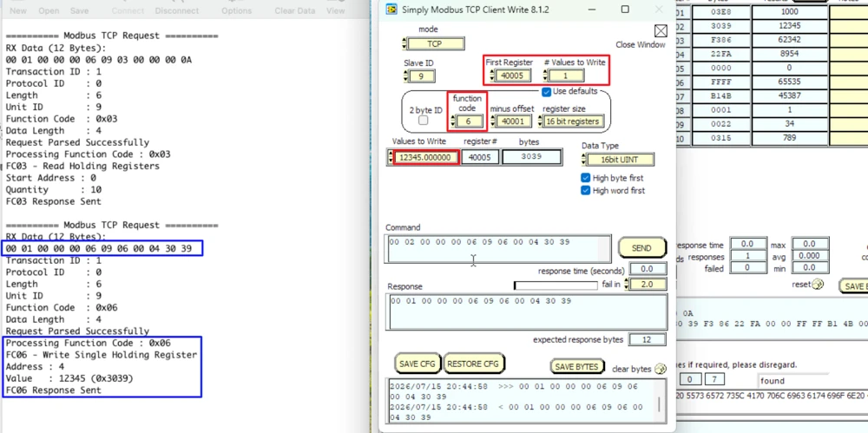
Task: Toggle the Use defaults checkbox
Action: click(x=546, y=91)
